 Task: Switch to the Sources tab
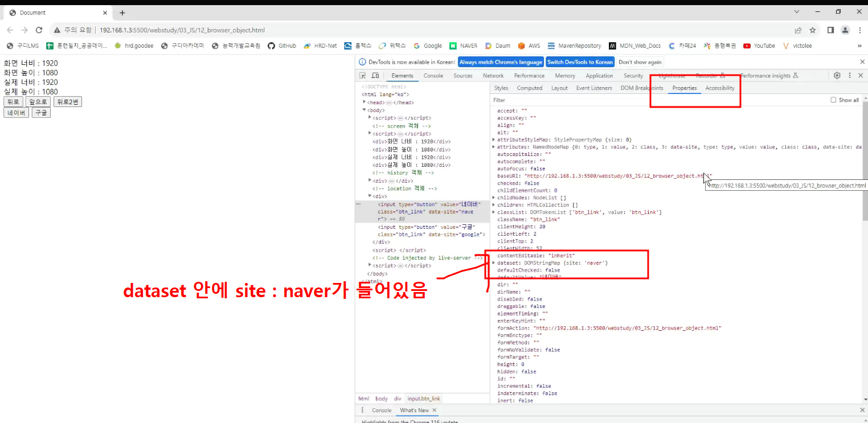[463, 76]
